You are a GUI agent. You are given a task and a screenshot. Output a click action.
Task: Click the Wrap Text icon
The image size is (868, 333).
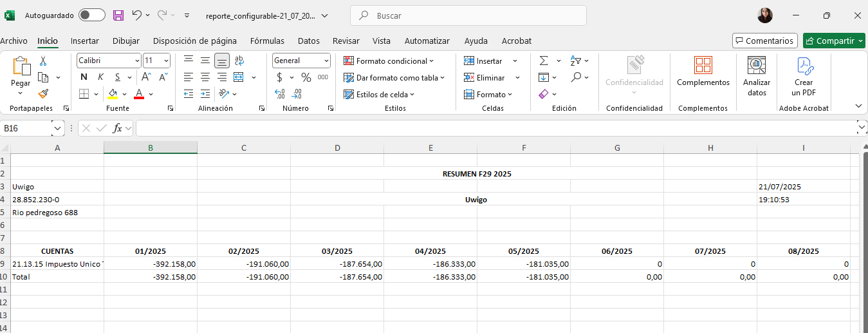239,61
